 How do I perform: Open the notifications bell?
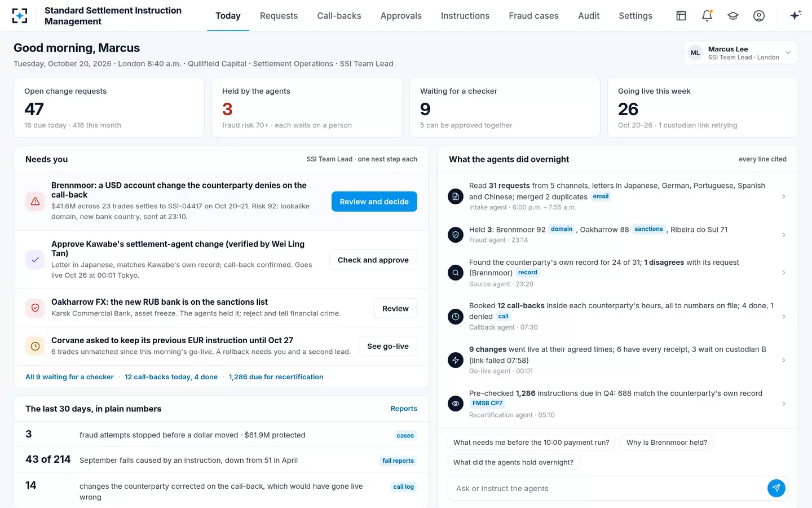(x=707, y=16)
